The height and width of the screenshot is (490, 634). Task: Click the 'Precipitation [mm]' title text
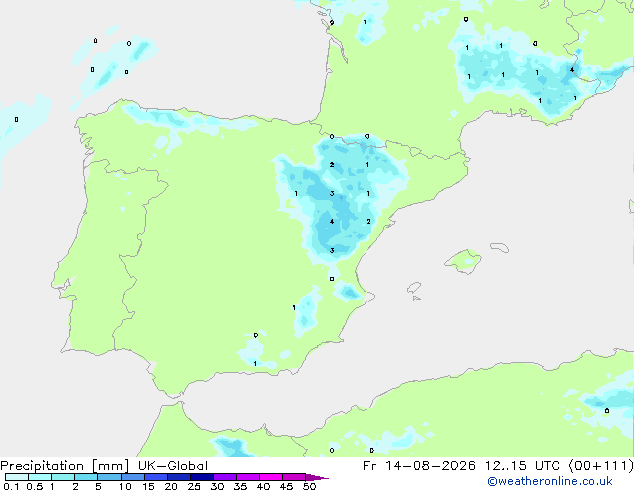coord(65,466)
